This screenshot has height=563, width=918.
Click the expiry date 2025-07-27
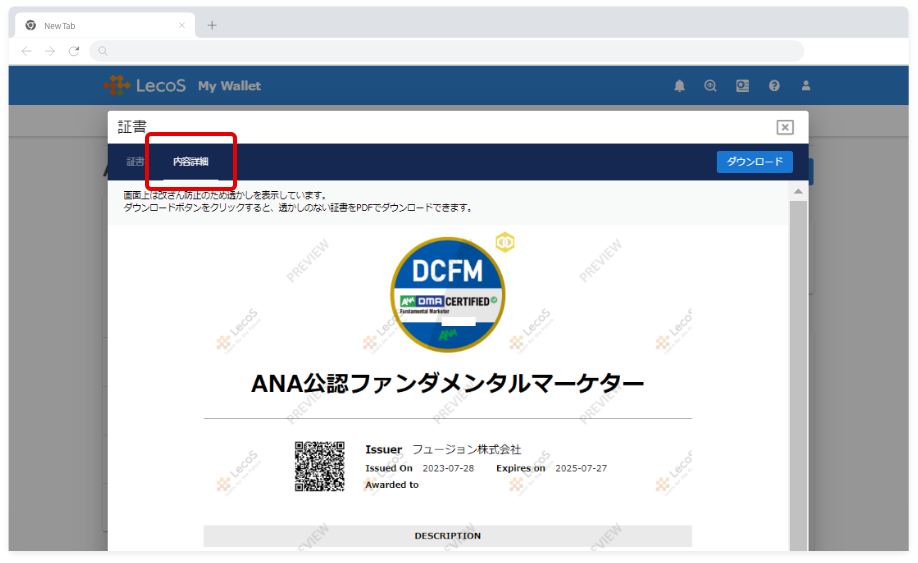[x=581, y=468]
